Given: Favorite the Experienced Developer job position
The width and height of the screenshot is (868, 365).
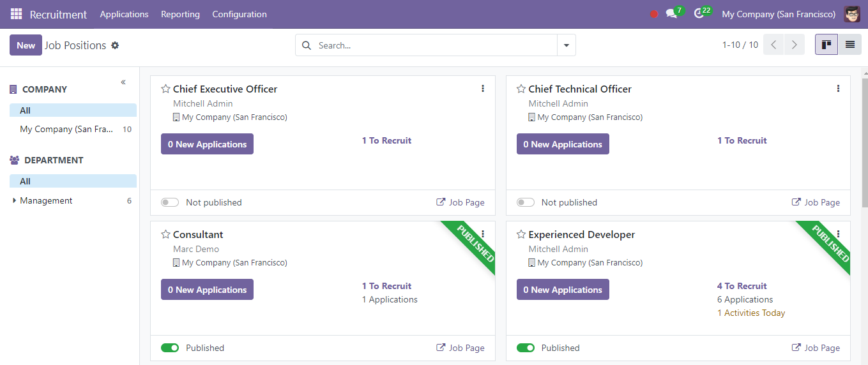Looking at the screenshot, I should [x=521, y=235].
